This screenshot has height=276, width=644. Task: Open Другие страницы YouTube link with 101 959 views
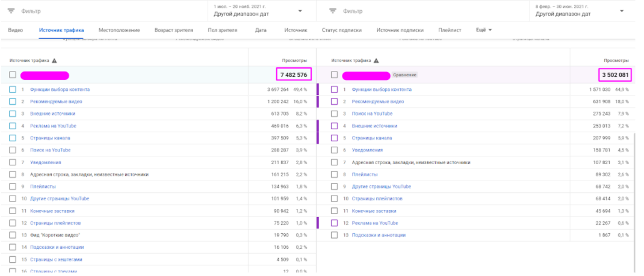click(x=60, y=199)
